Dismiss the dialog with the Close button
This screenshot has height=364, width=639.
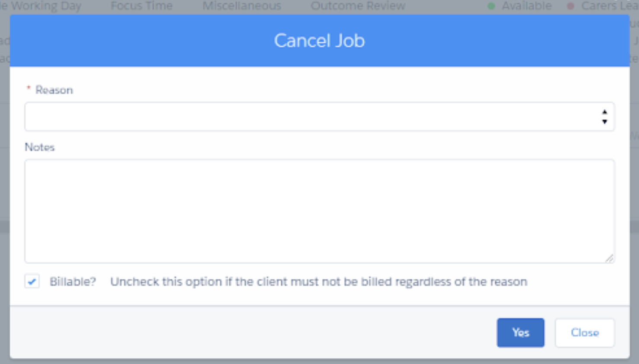585,332
